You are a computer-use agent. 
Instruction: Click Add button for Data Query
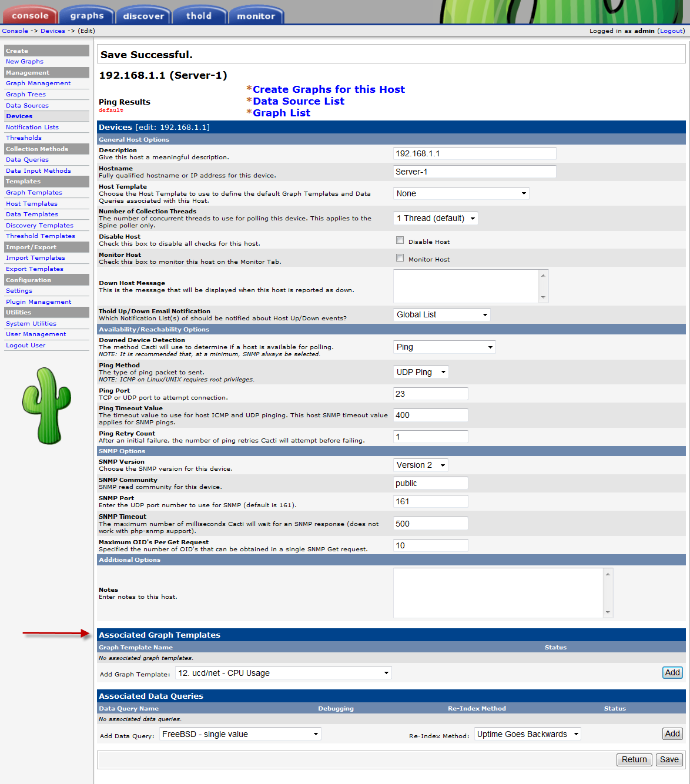(672, 733)
